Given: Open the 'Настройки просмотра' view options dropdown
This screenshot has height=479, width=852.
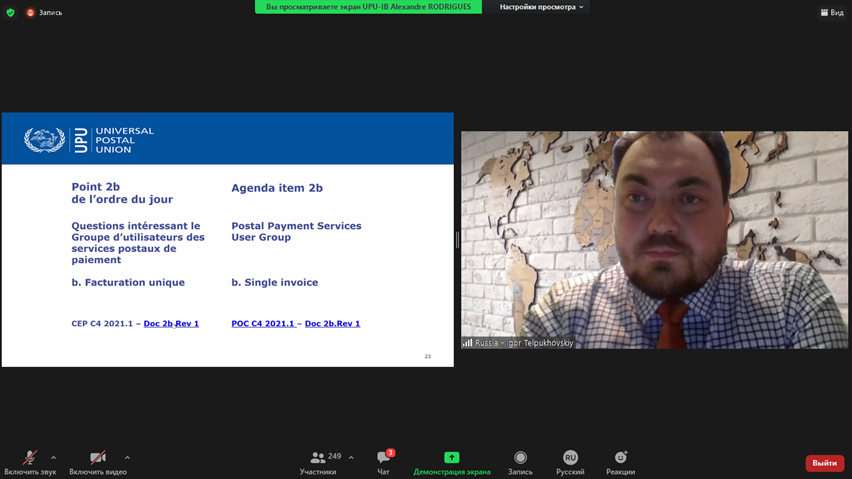Looking at the screenshot, I should [x=541, y=7].
